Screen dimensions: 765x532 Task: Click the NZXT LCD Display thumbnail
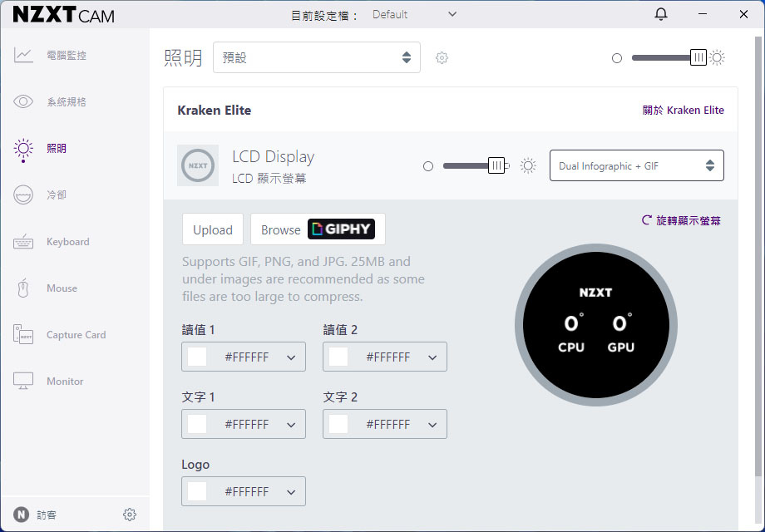point(198,165)
